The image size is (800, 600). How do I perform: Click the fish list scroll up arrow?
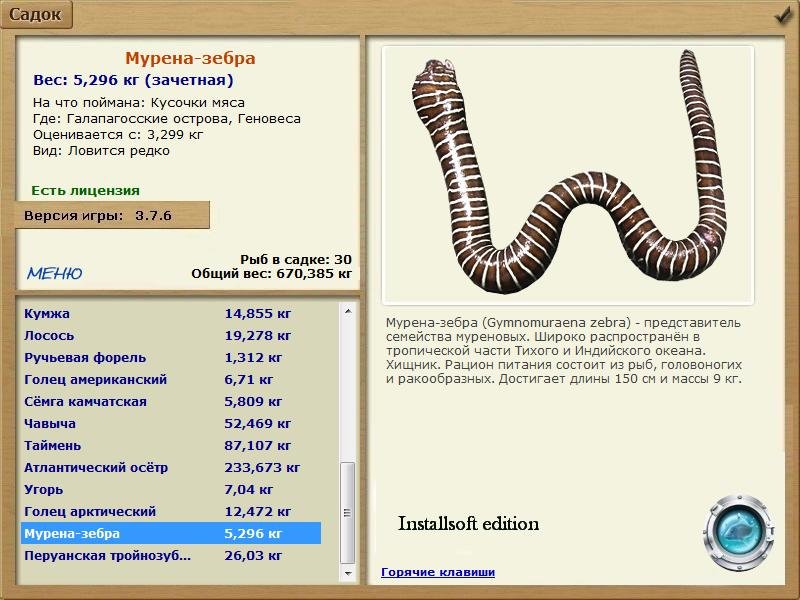348,311
